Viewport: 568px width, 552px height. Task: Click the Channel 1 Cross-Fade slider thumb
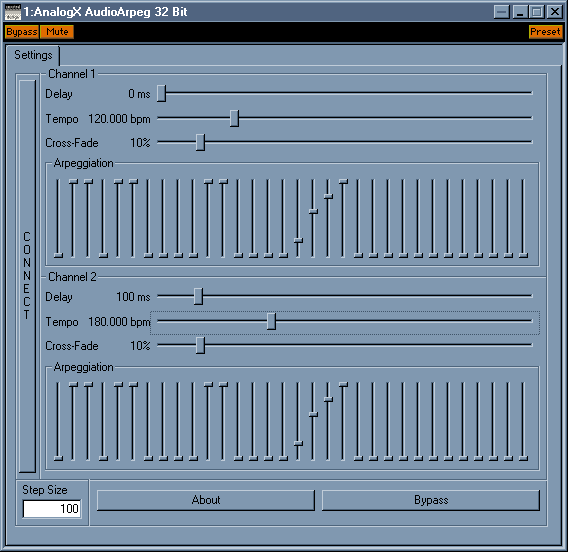[200, 142]
